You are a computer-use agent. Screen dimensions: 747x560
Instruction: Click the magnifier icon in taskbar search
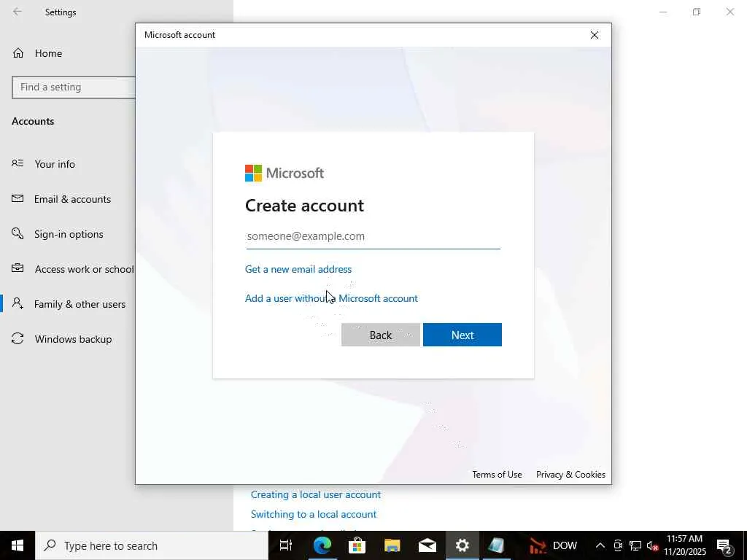[x=50, y=545]
